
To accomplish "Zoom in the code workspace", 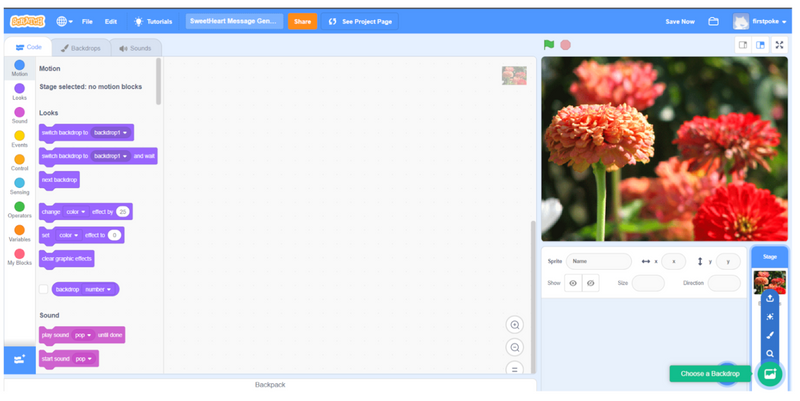I will (x=515, y=325).
